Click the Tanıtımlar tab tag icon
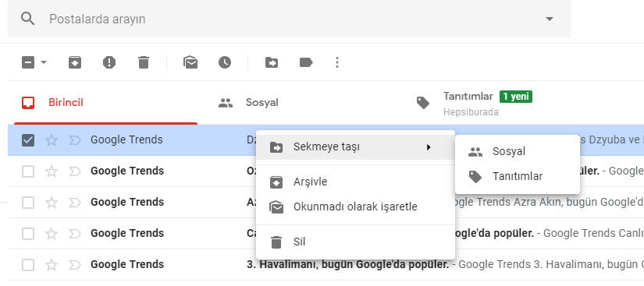The image size is (644, 286). [423, 103]
